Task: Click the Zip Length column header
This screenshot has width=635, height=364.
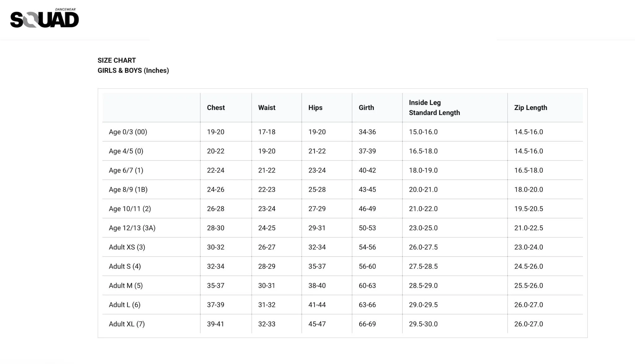Action: click(x=531, y=107)
